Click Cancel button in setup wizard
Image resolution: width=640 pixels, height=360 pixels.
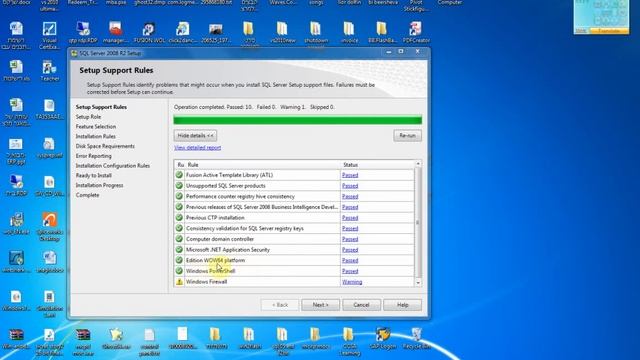361,305
